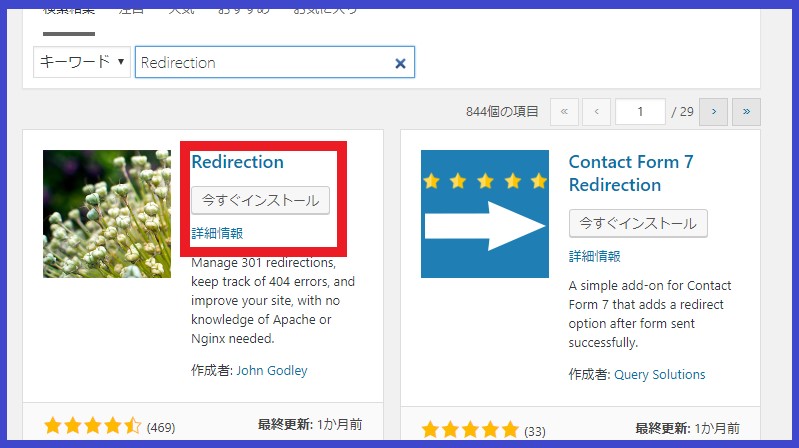Open author John Godley's link
Viewport: 799px width, 448px height.
click(272, 371)
